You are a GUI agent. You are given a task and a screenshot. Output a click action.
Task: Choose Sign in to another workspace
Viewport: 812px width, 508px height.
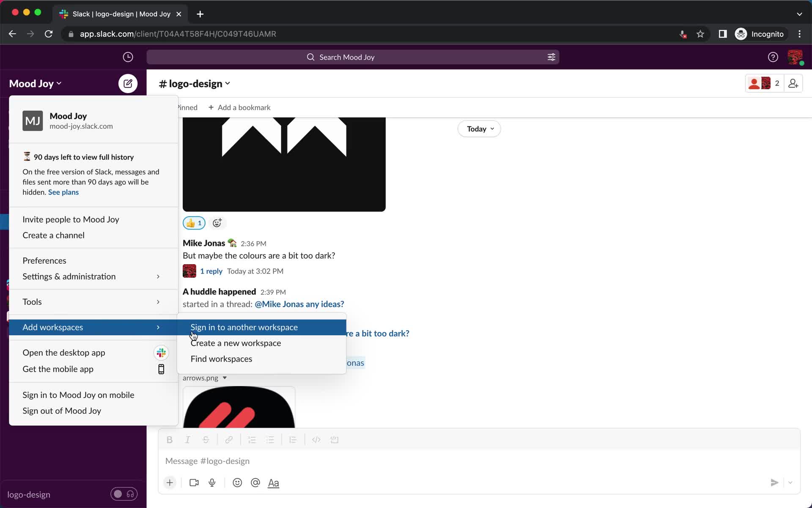[262, 327]
